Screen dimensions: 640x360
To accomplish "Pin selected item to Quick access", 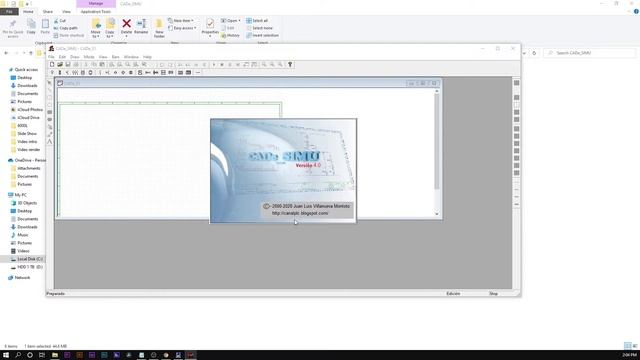I will (x=13, y=28).
